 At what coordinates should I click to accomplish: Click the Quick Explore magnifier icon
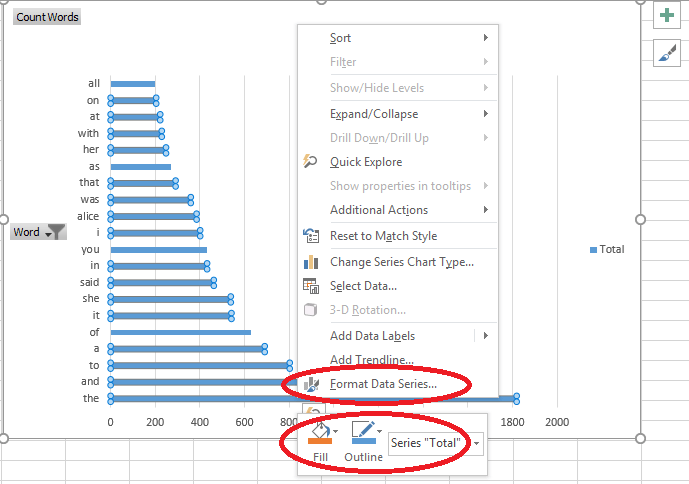click(x=310, y=162)
